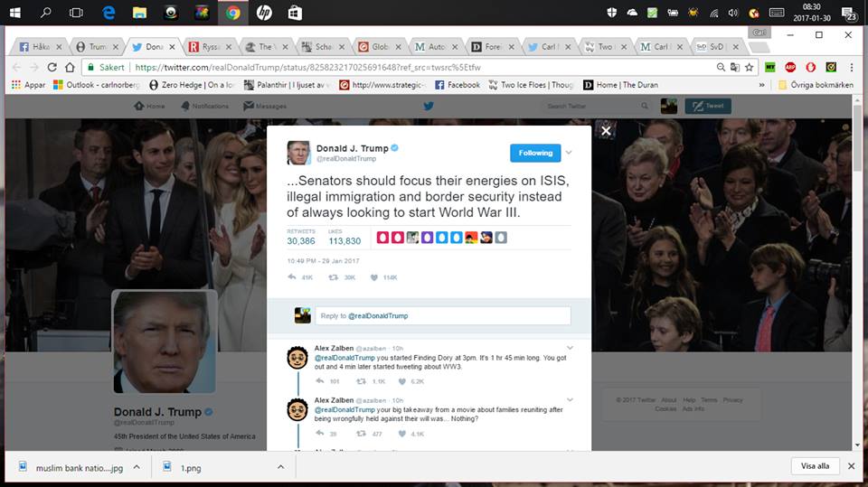Like Alex Zalben's first reply
Viewport: 868px width, 487px height.
point(403,381)
